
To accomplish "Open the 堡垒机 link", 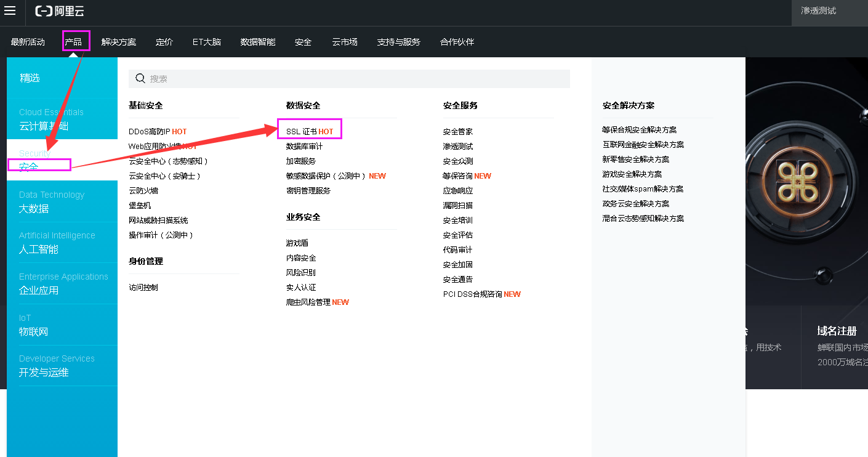I will [140, 206].
